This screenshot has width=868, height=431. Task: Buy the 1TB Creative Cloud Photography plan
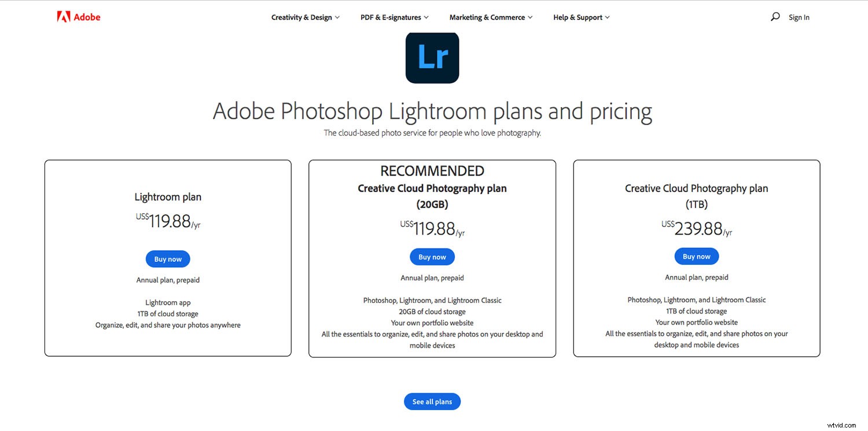[x=696, y=256]
